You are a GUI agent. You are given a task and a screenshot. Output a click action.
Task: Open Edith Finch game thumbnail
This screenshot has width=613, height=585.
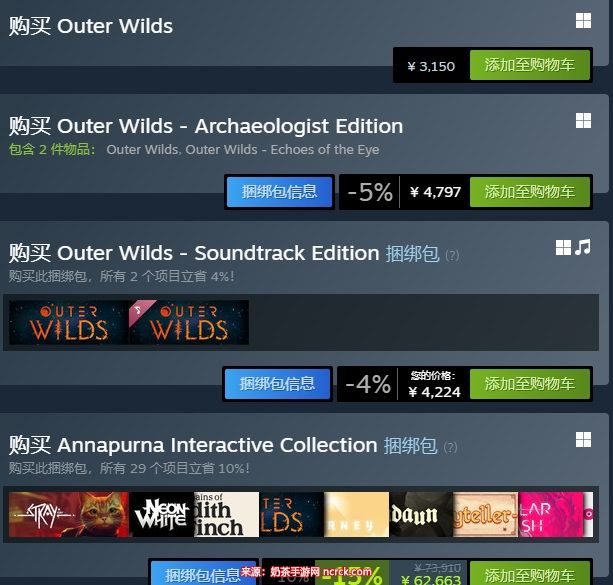pos(226,514)
